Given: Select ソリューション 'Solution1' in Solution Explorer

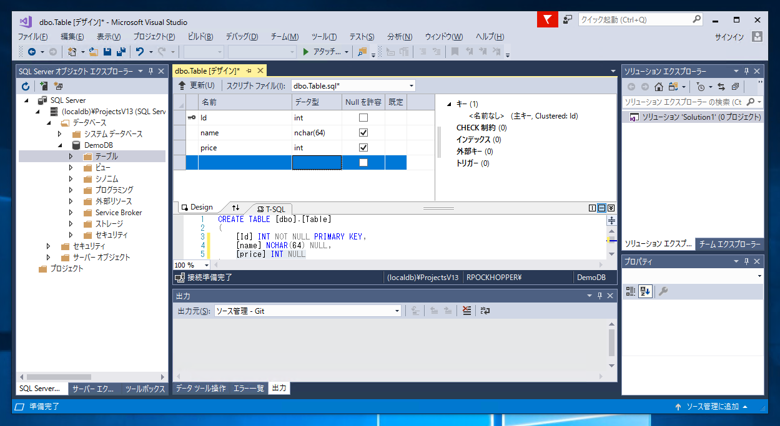Looking at the screenshot, I should 693,117.
